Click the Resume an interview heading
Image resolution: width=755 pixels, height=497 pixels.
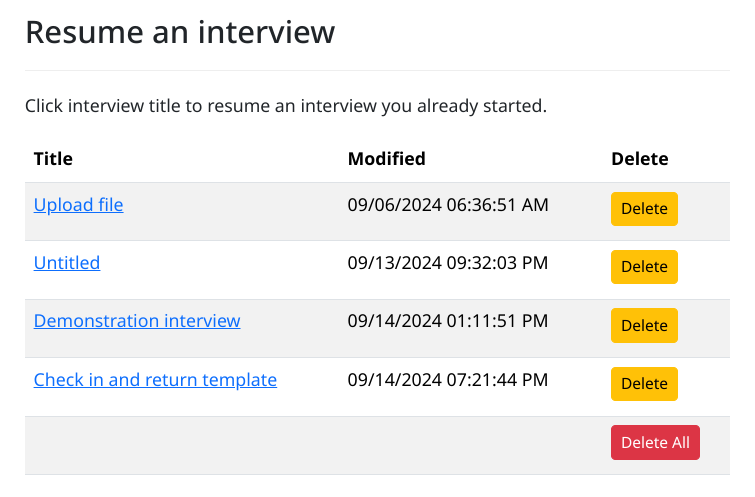pyautogui.click(x=180, y=32)
